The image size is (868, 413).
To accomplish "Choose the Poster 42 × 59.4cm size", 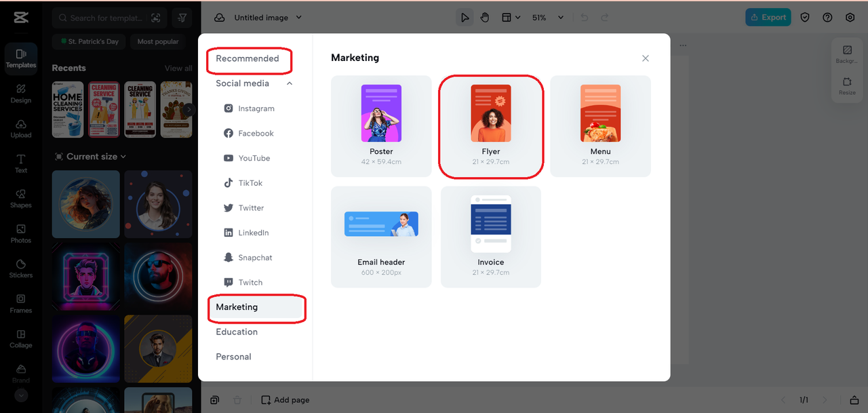I will [381, 126].
